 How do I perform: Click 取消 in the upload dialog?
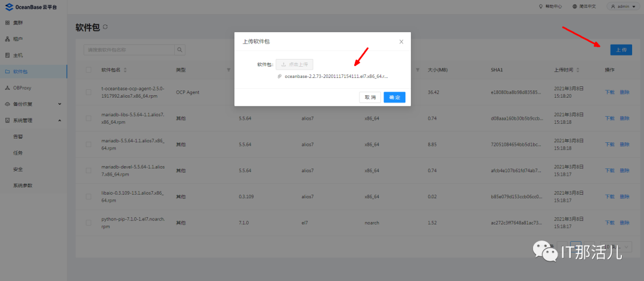pos(370,97)
